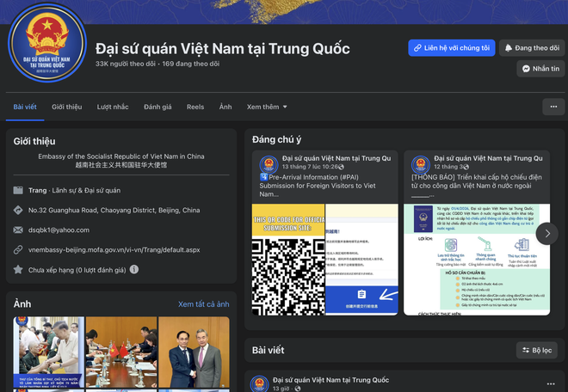Click the 169 đang theo dõi following count

point(190,64)
